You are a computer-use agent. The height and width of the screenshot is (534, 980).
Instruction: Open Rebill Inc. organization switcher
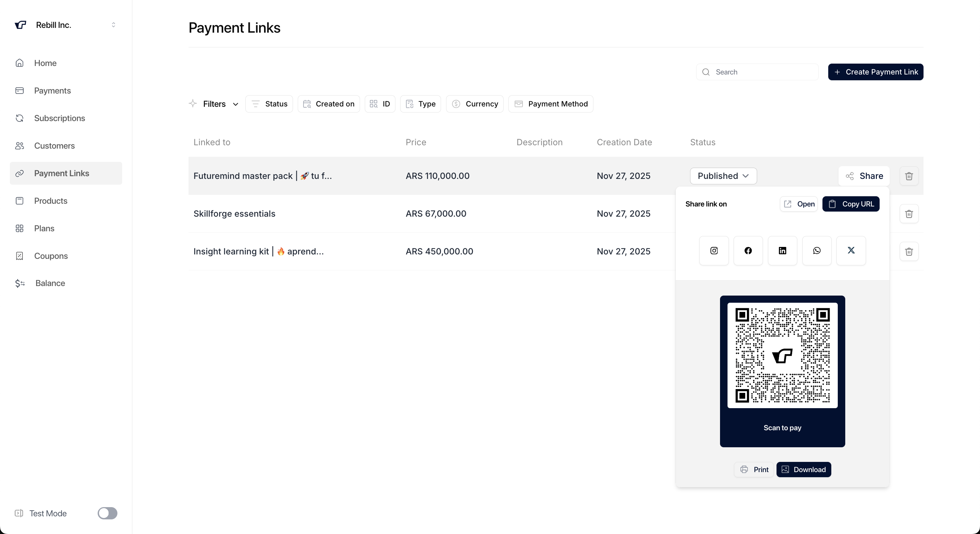[65, 25]
